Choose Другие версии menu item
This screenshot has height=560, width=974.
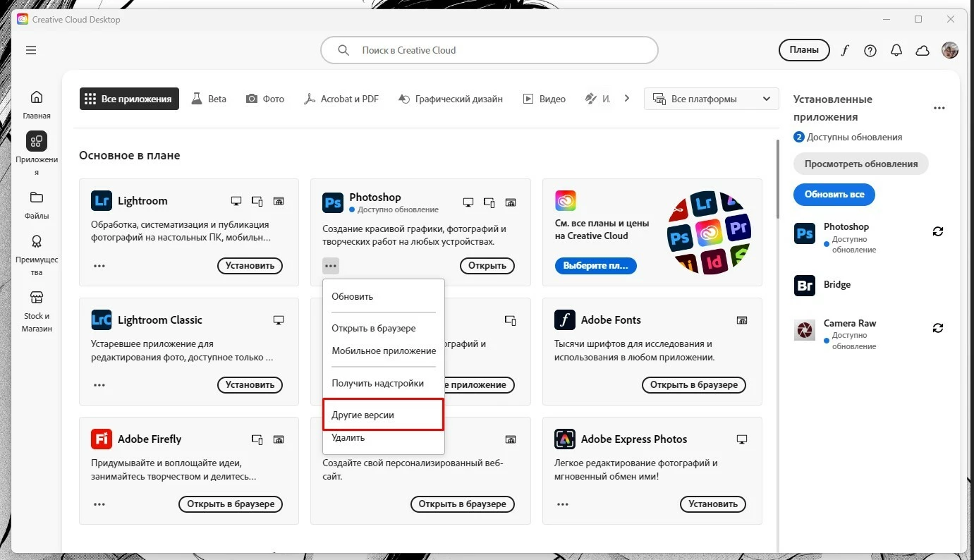pyautogui.click(x=384, y=415)
